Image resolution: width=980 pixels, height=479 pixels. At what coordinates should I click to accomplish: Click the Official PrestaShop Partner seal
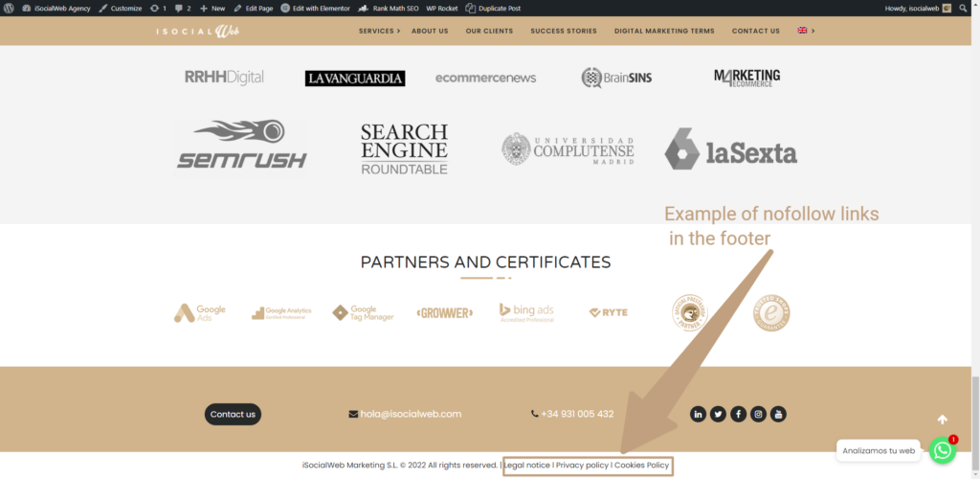click(690, 312)
